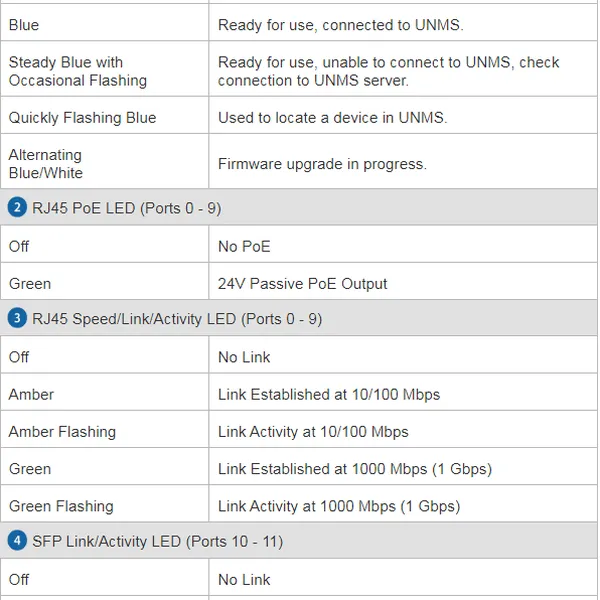Select the RJ45 PoE LED section header
The width and height of the screenshot is (600, 600).
coord(126,208)
